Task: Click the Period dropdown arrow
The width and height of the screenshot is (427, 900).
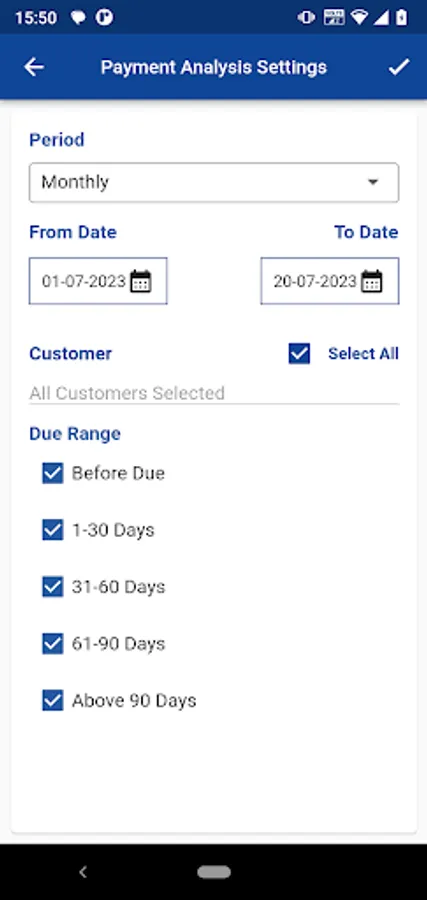Action: pyautogui.click(x=373, y=183)
